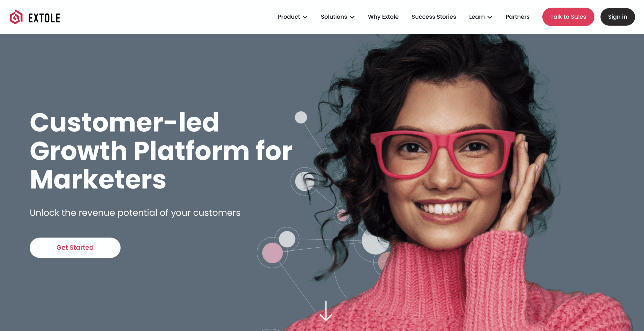Screen dimensions: 644x331
Task: Open the Product menu
Action: coord(293,17)
